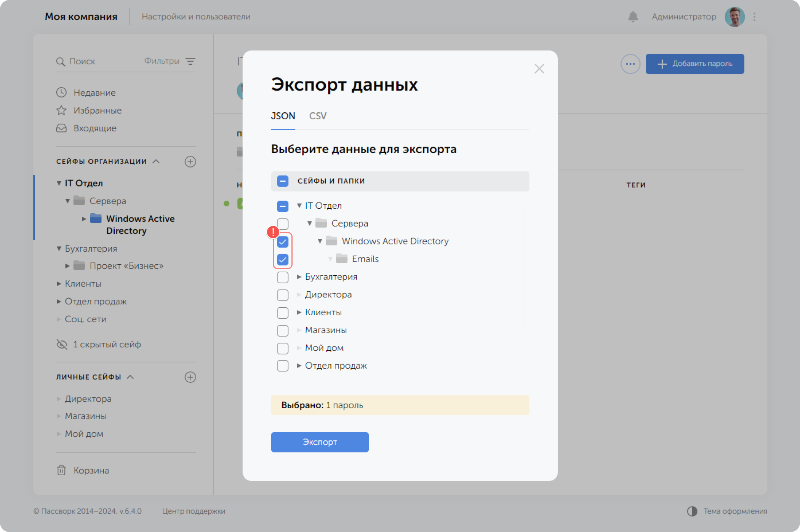Toggle the Сейфы и папки header checkbox
800x532 pixels.
point(283,181)
